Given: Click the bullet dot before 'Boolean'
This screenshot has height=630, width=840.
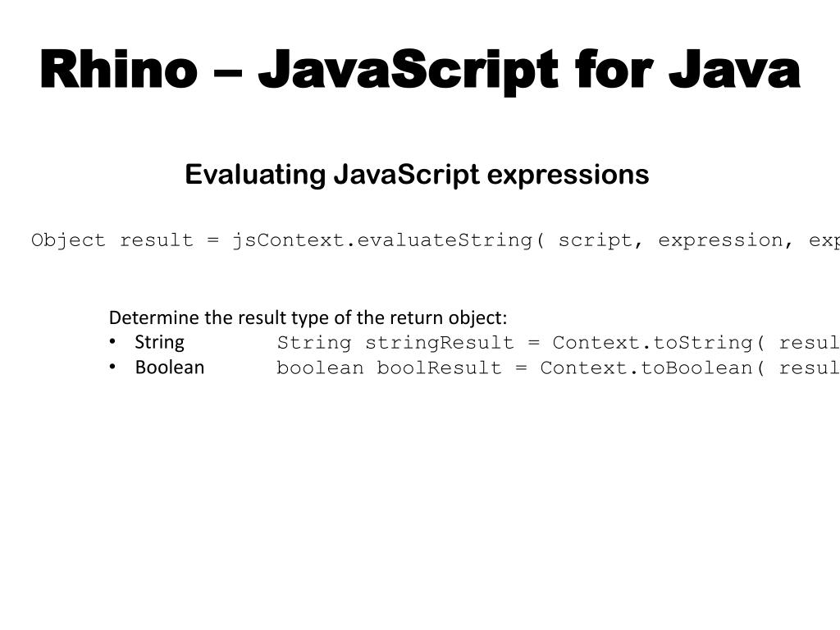Looking at the screenshot, I should coord(112,367).
